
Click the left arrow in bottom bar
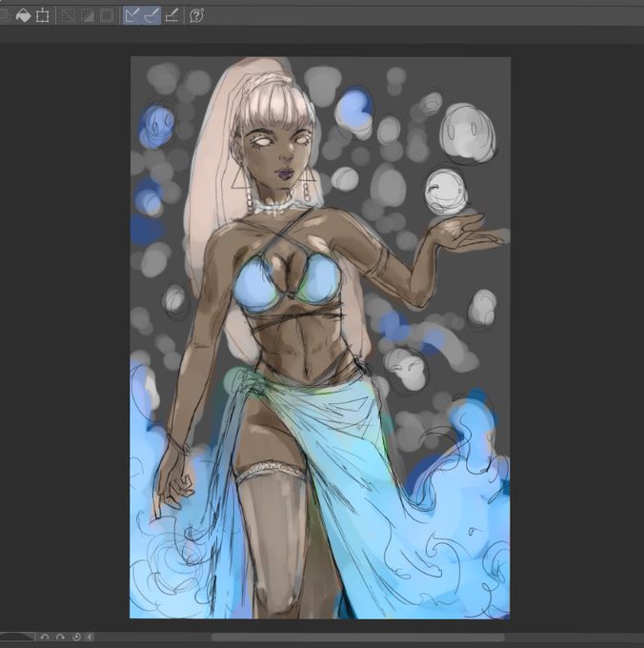point(90,637)
